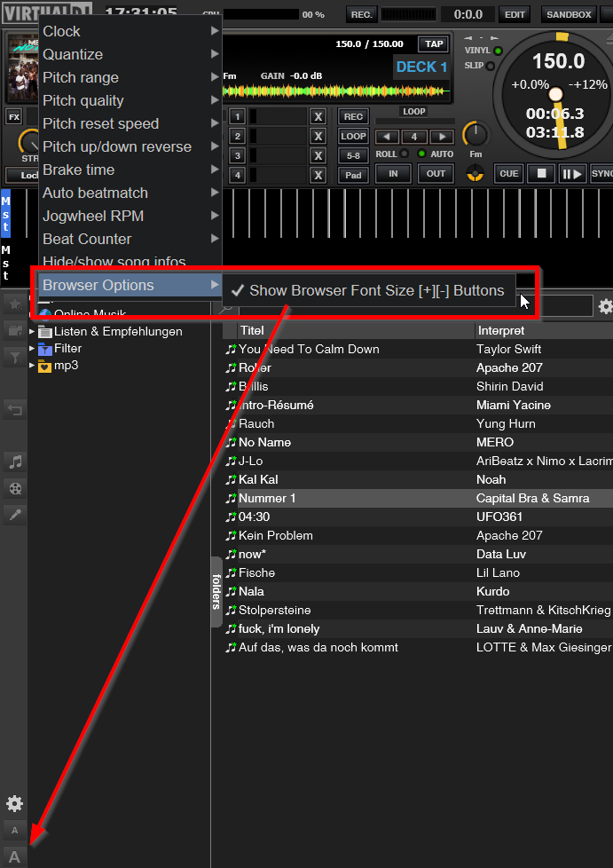Image resolution: width=613 pixels, height=868 pixels.
Task: Toggle the SLIP mode LED
Action: click(491, 66)
